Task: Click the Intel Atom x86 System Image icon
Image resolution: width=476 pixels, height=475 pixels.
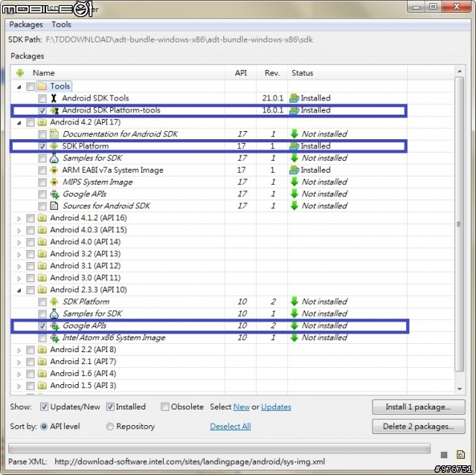Action: coord(54,337)
